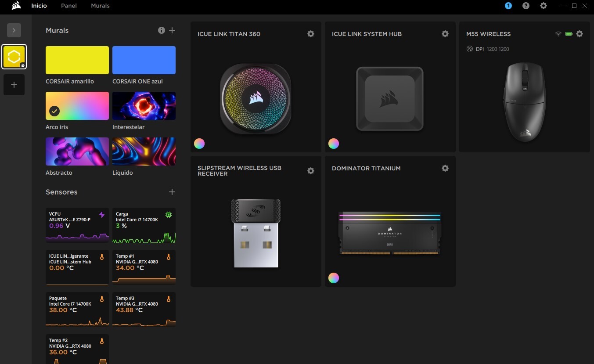Open settings gear for DOMINATOR TITANIUM

445,168
